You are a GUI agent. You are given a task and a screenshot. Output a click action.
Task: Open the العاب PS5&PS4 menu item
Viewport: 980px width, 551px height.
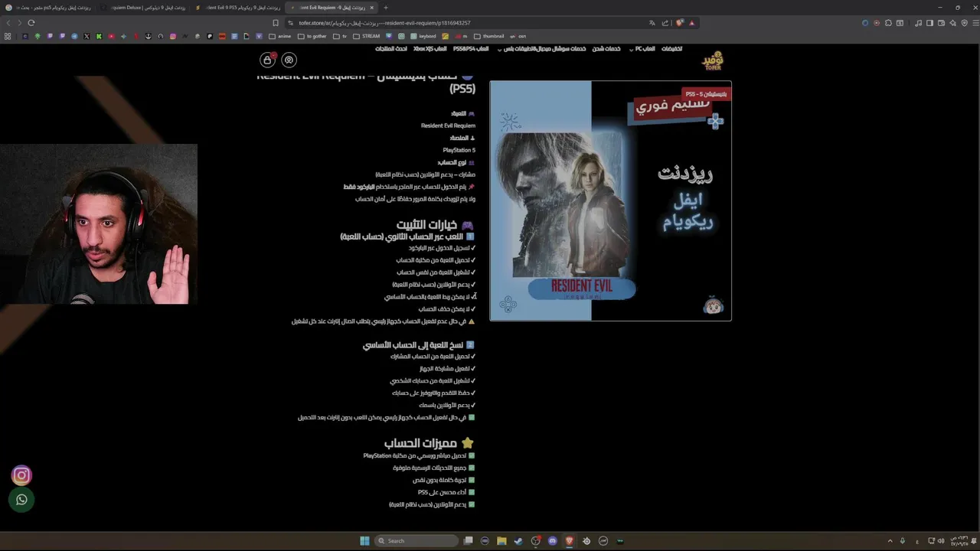(471, 49)
